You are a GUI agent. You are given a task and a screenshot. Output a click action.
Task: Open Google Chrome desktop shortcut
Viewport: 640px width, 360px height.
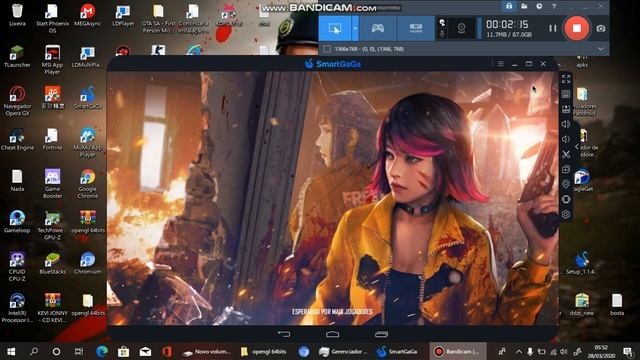point(87,184)
